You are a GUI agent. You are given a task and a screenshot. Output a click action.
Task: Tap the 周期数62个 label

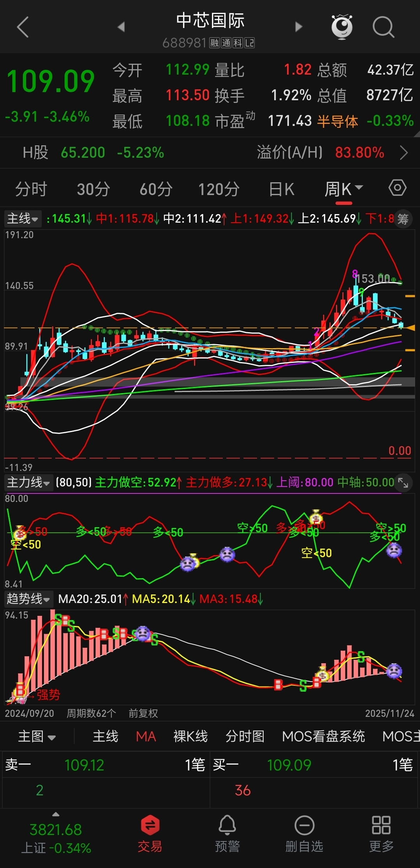point(91,713)
